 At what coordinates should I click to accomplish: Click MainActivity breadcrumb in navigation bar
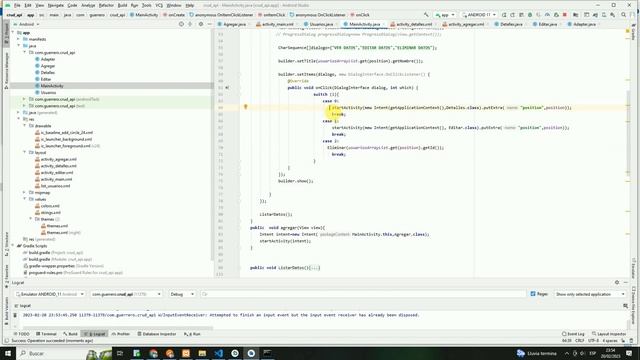144,15
